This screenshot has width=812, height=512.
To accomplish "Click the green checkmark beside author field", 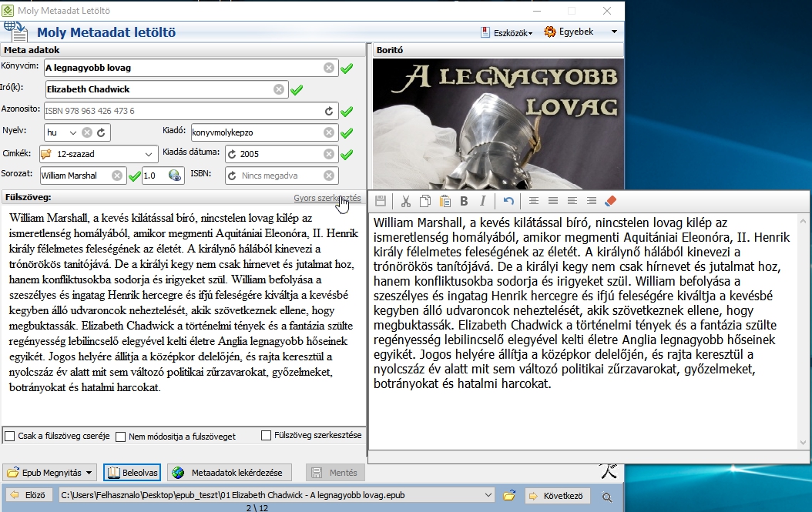I will pyautogui.click(x=297, y=90).
